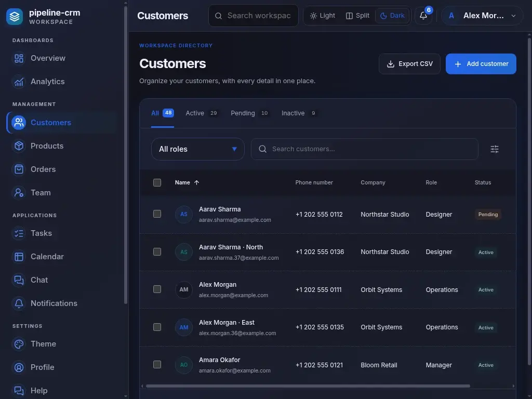Click the Company column header

coord(373,182)
